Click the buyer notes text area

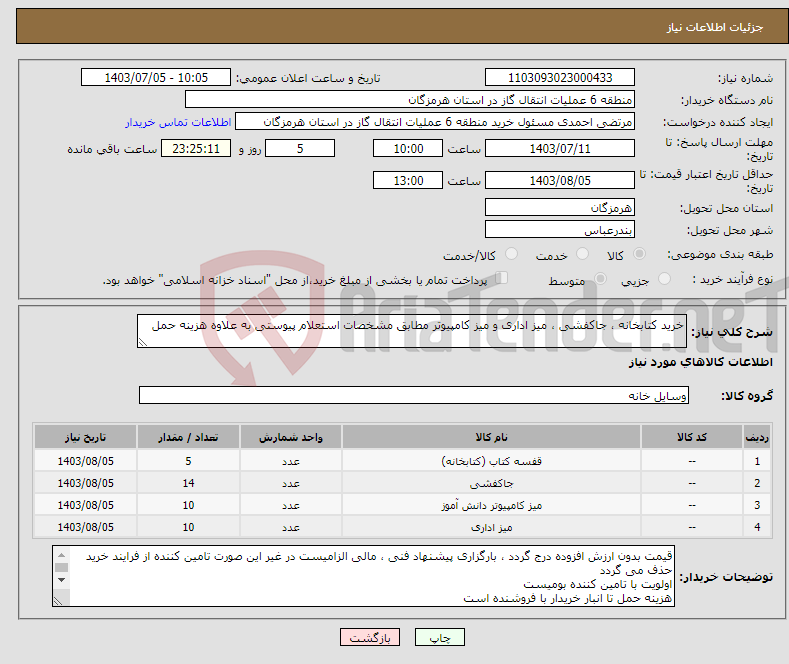363,576
